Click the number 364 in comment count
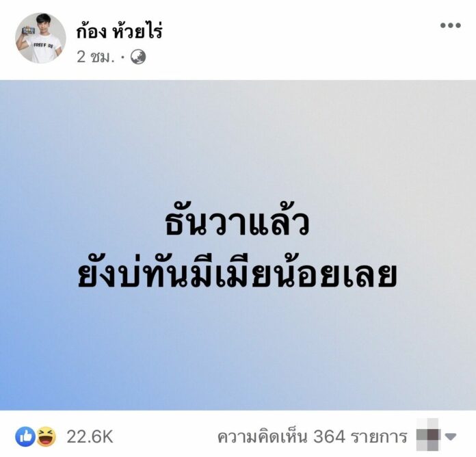476x457 pixels. (329, 437)
